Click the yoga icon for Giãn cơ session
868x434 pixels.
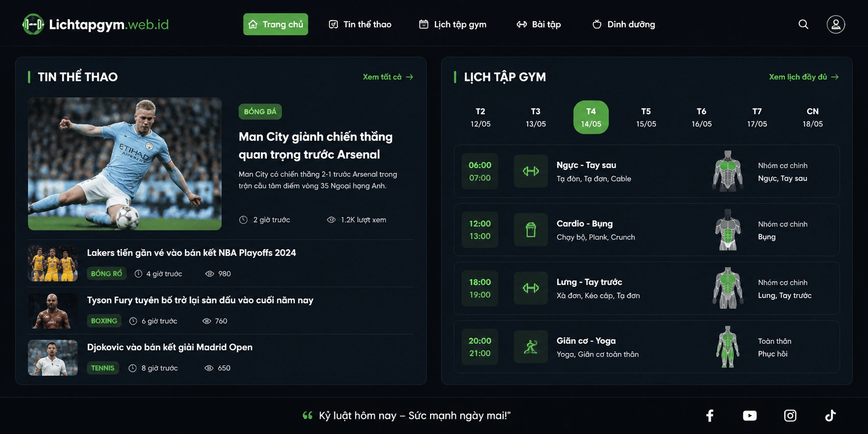[x=531, y=347]
